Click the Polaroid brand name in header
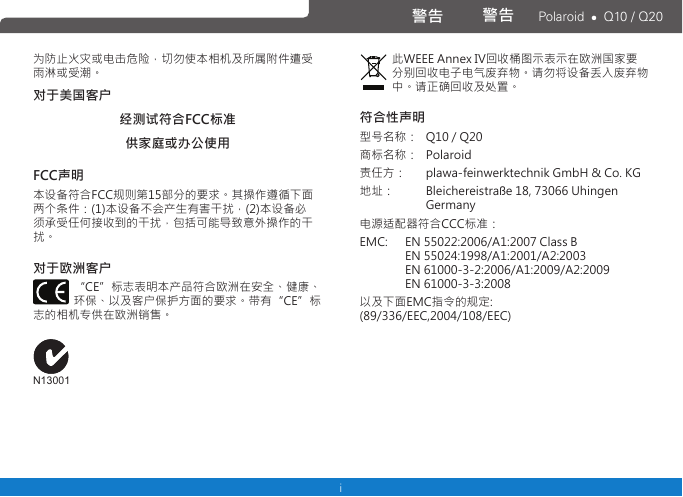The width and height of the screenshot is (683, 497). pyautogui.click(x=561, y=17)
